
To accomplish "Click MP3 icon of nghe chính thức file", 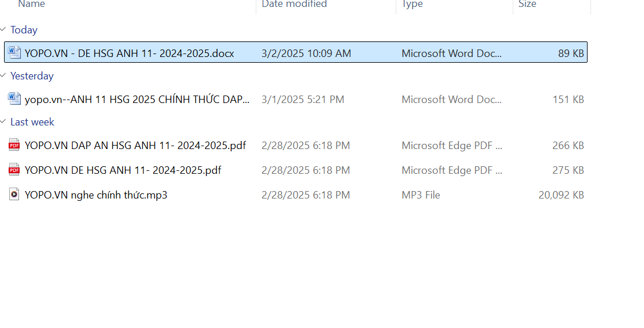I will pyautogui.click(x=14, y=194).
